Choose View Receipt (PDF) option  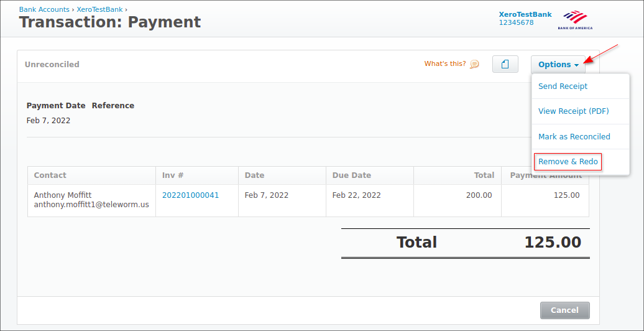573,111
